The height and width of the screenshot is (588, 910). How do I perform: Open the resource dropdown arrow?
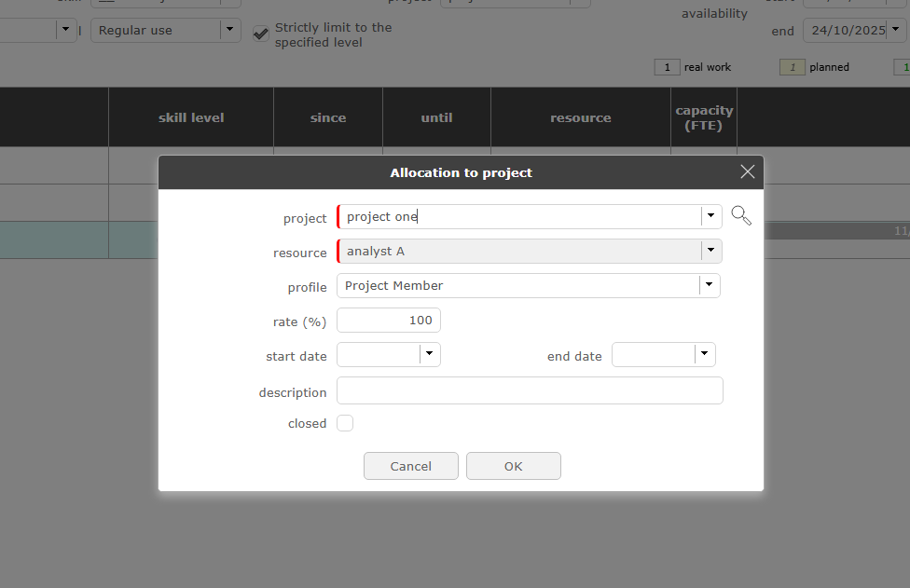click(711, 251)
